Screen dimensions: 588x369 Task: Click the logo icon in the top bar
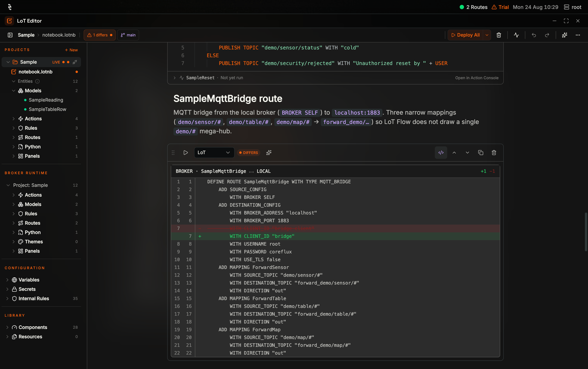pos(10,7)
